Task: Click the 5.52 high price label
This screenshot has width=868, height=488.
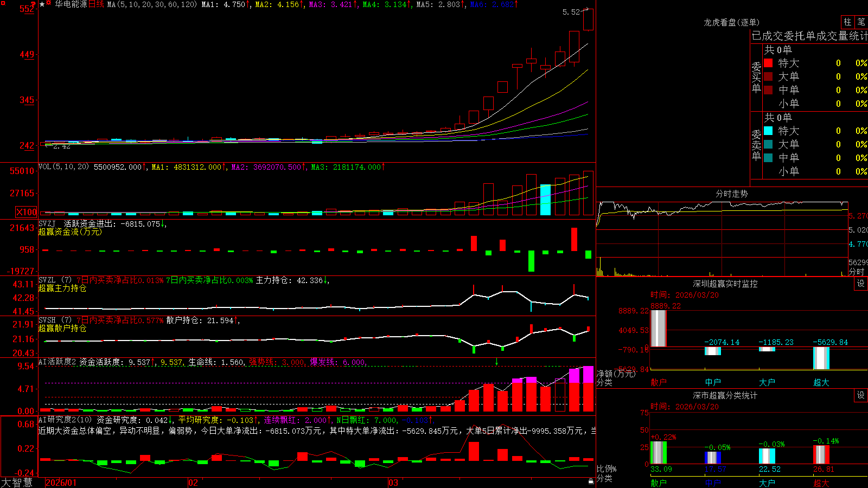Action: 571,12
